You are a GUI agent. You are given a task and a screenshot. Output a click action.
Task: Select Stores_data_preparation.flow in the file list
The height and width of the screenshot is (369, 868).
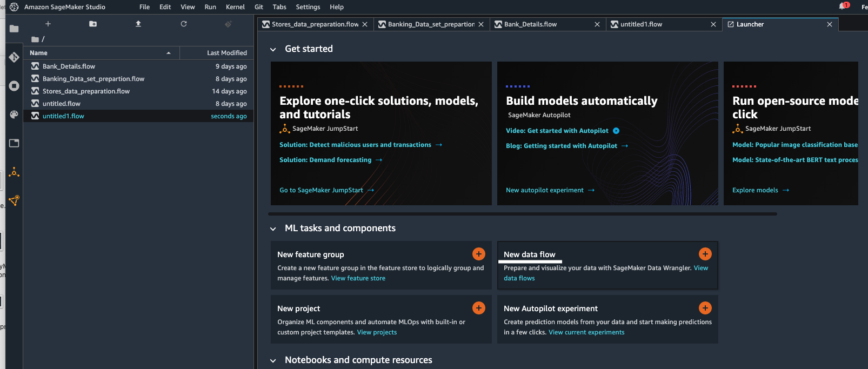point(86,91)
